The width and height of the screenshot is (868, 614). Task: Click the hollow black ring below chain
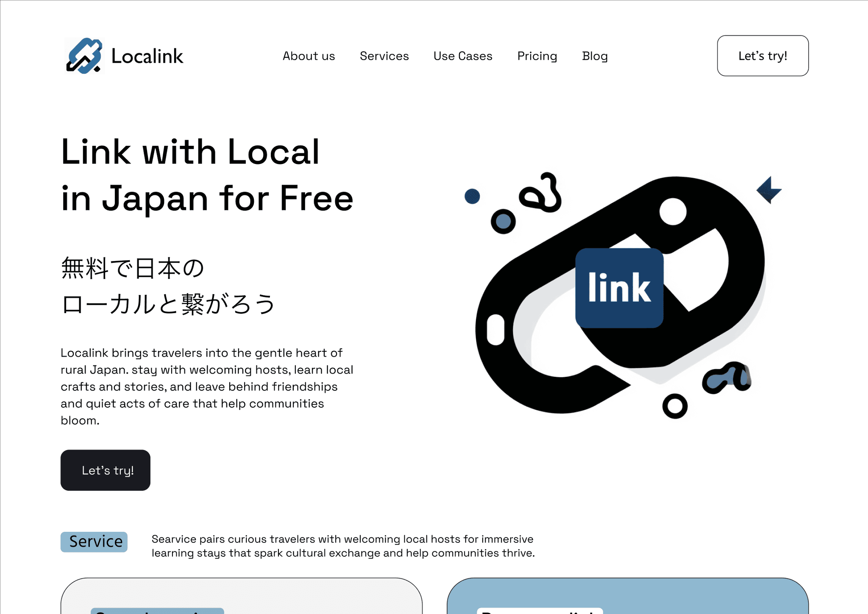point(675,406)
